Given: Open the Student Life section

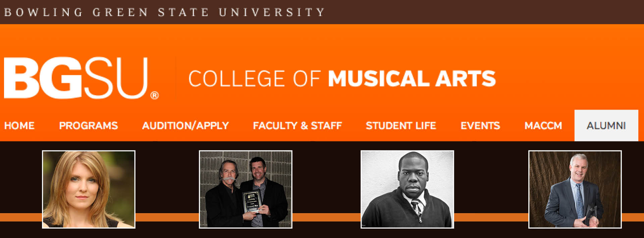Looking at the screenshot, I should (401, 126).
